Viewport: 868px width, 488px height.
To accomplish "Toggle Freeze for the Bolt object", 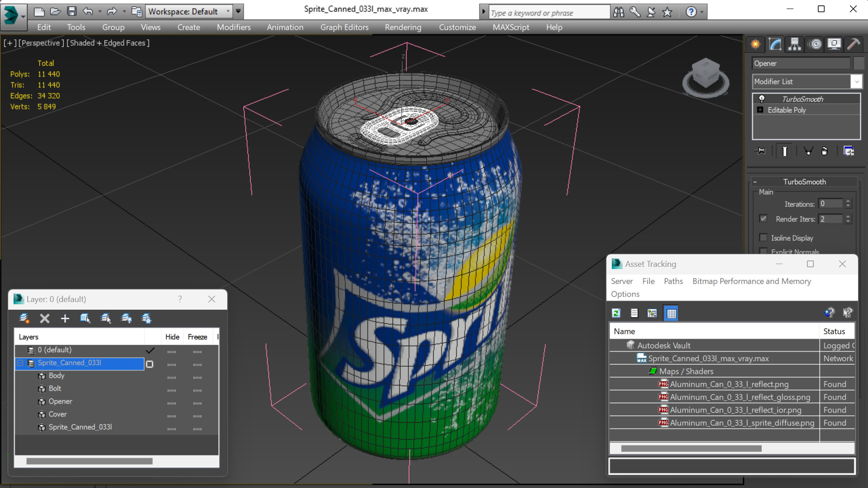I will pos(197,390).
